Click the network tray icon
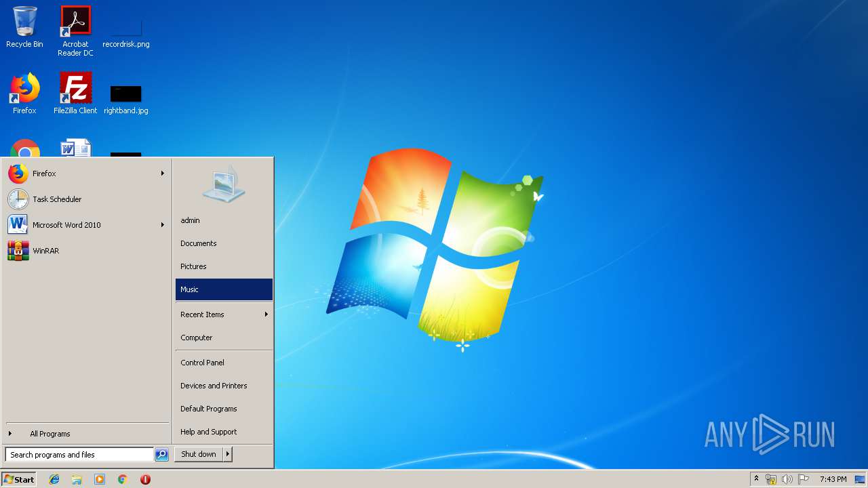 tap(771, 479)
